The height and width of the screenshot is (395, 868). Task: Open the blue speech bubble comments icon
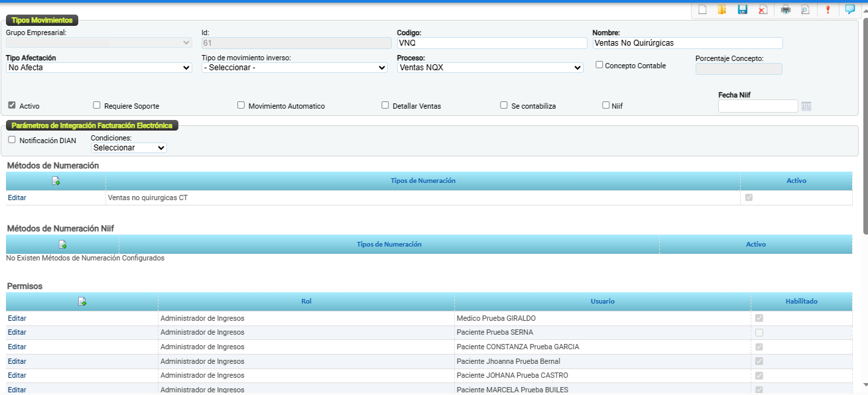coord(849,9)
